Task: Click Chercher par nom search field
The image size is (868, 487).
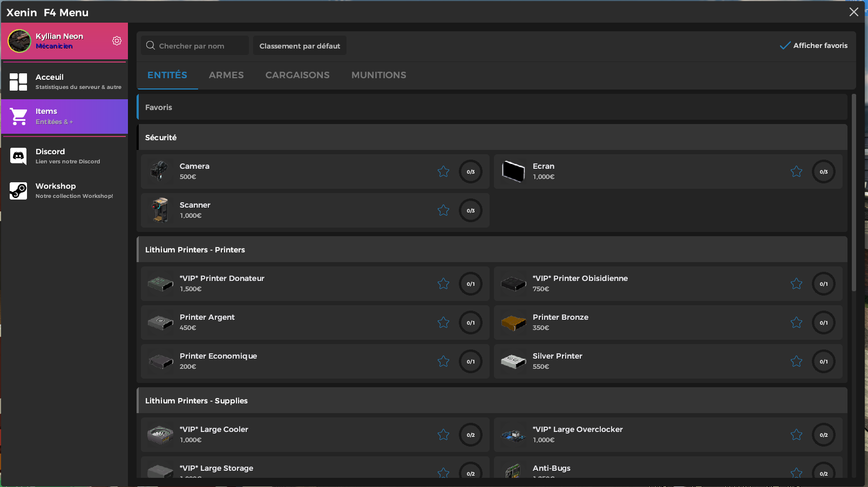Action: click(195, 46)
